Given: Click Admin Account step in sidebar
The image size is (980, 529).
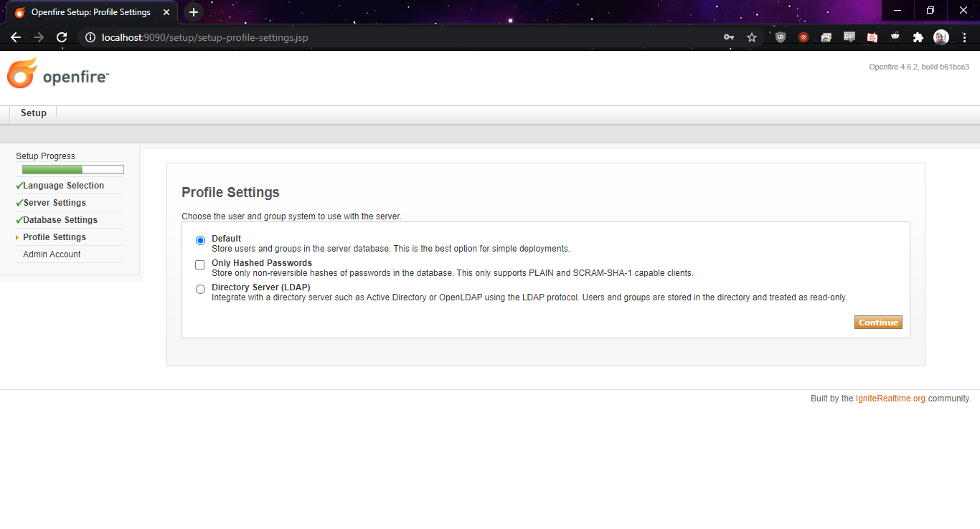Looking at the screenshot, I should pyautogui.click(x=52, y=254).
